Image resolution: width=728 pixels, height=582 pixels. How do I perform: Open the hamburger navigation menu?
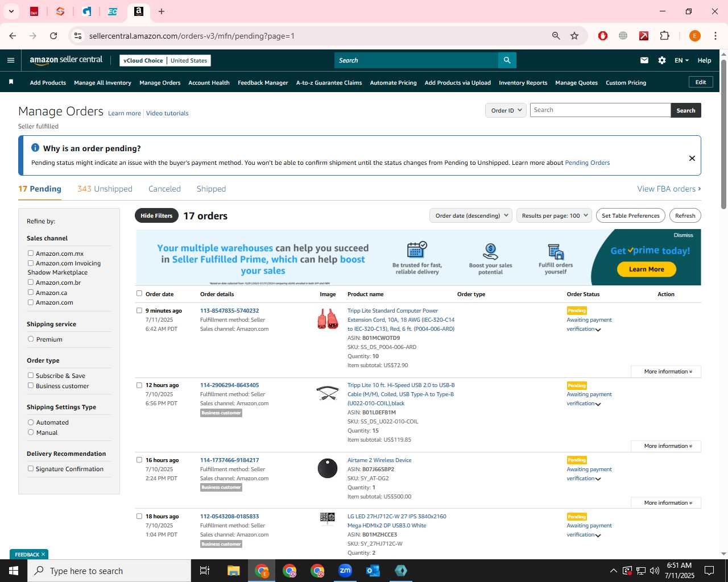click(11, 60)
